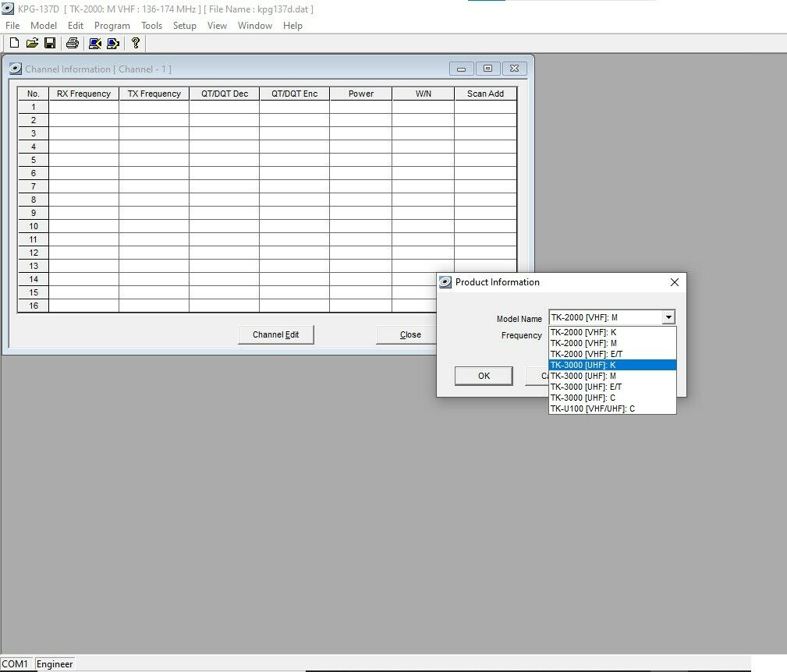Image resolution: width=787 pixels, height=672 pixels.
Task: Minimize the Channel Information window
Action: coord(461,69)
